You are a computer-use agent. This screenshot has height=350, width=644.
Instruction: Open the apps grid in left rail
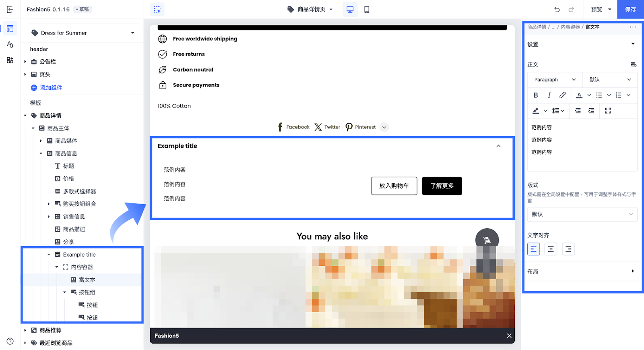click(10, 60)
